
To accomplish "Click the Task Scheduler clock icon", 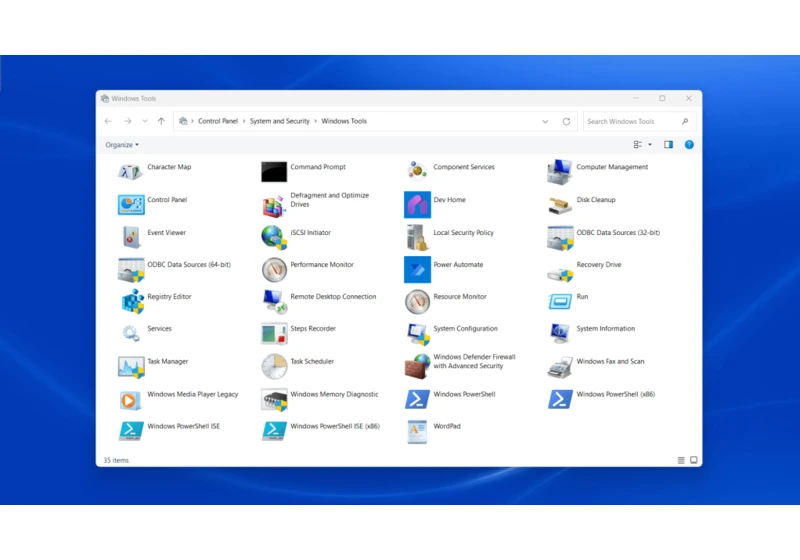I will pyautogui.click(x=274, y=366).
